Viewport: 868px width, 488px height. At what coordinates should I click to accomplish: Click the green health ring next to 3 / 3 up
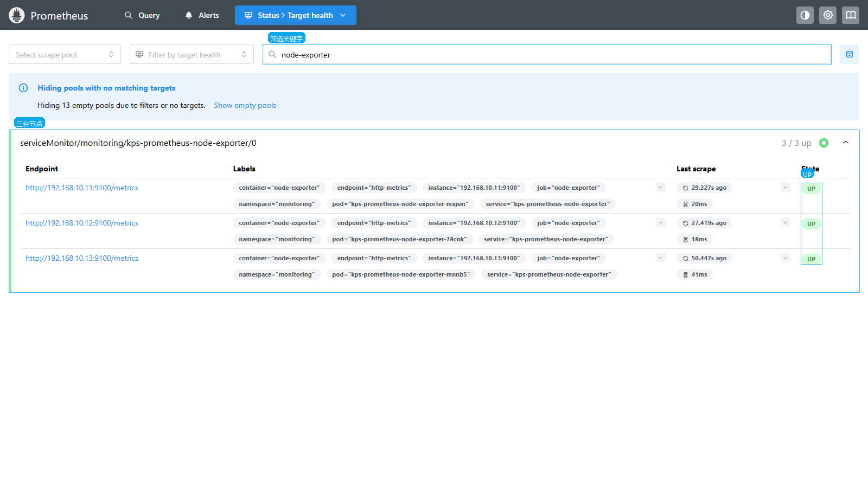824,143
